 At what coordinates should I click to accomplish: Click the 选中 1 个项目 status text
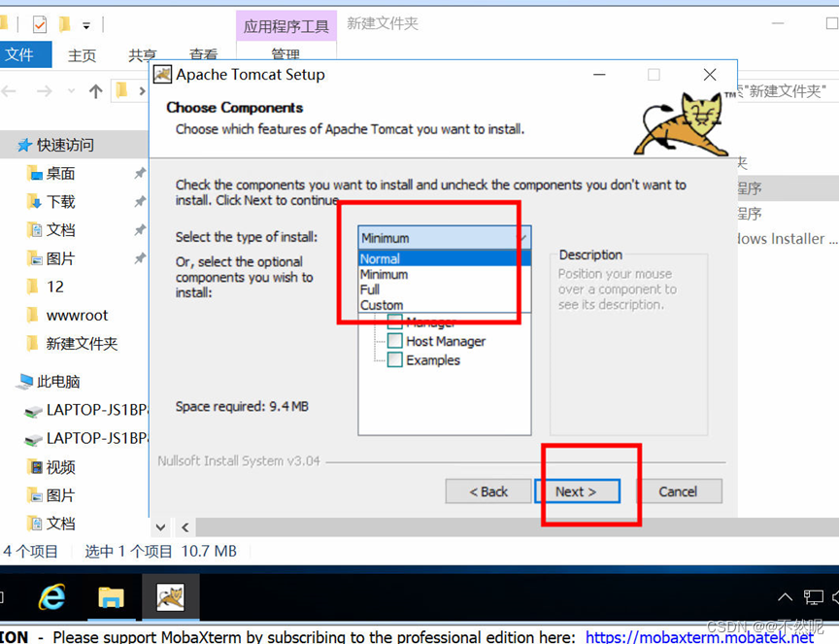128,551
